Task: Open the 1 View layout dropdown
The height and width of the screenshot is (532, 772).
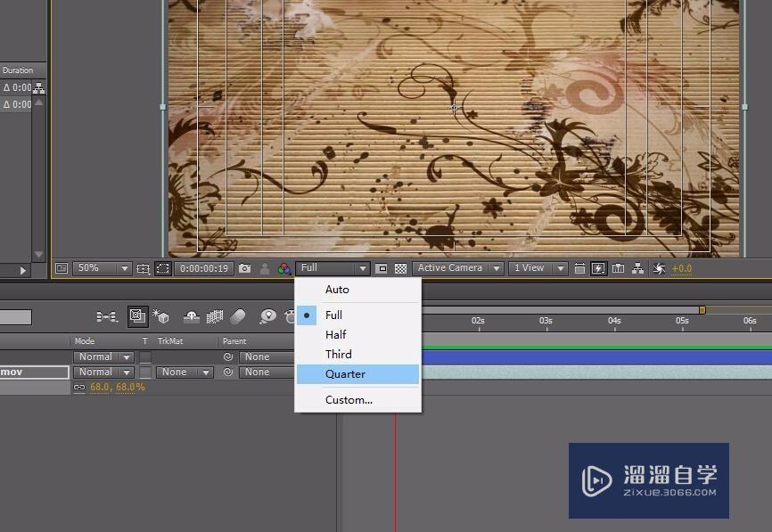Action: pyautogui.click(x=538, y=268)
